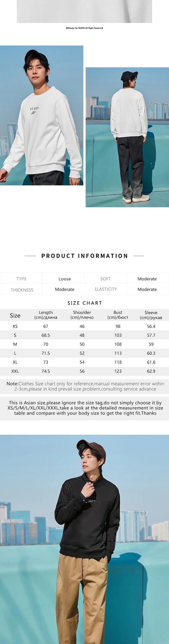Viewport: 169px width, 644px height.
Task: Click the TYPE label cell
Action: pos(21,279)
